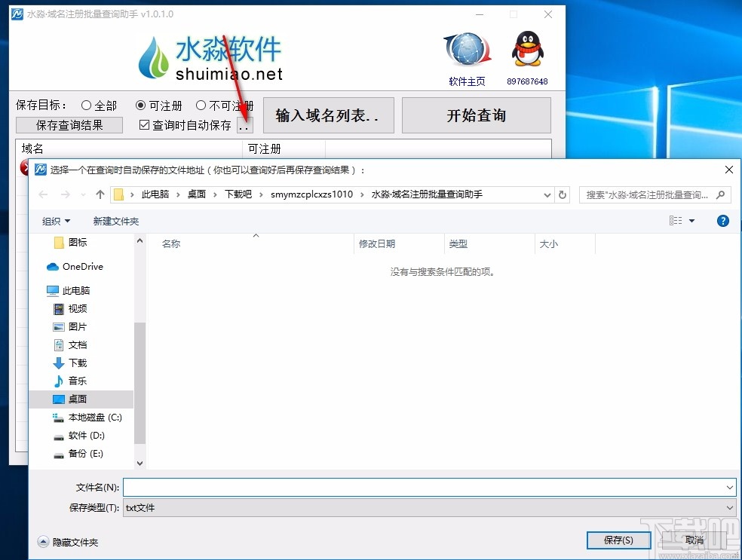
Task: Navigate to 下载吧 in the breadcrumb path
Action: [238, 194]
